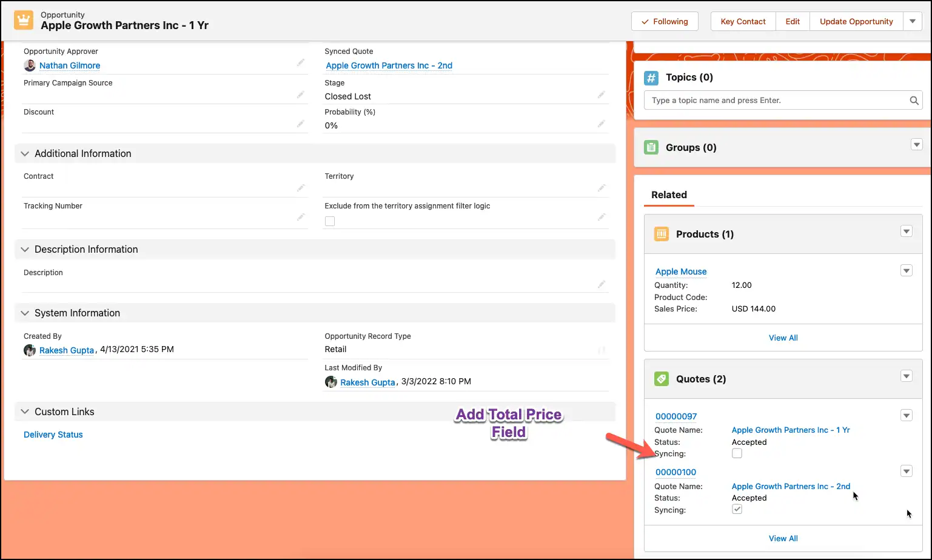Click the Quotes related list icon

click(661, 379)
